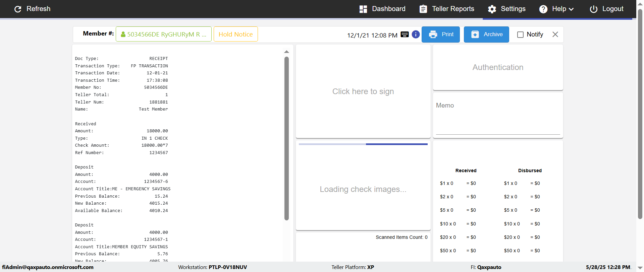Click the Logout power icon
This screenshot has height=272, width=644.
point(594,9)
